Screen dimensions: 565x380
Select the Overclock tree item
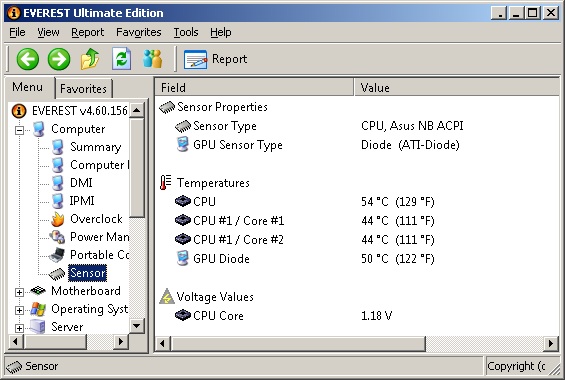(96, 219)
